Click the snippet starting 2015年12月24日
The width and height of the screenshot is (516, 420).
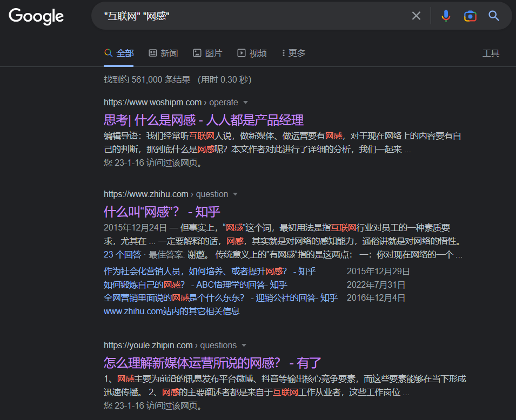[x=283, y=234]
